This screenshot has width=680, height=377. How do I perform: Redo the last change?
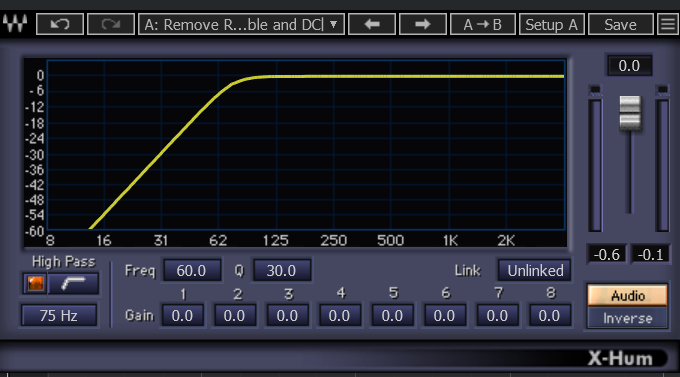(x=111, y=24)
